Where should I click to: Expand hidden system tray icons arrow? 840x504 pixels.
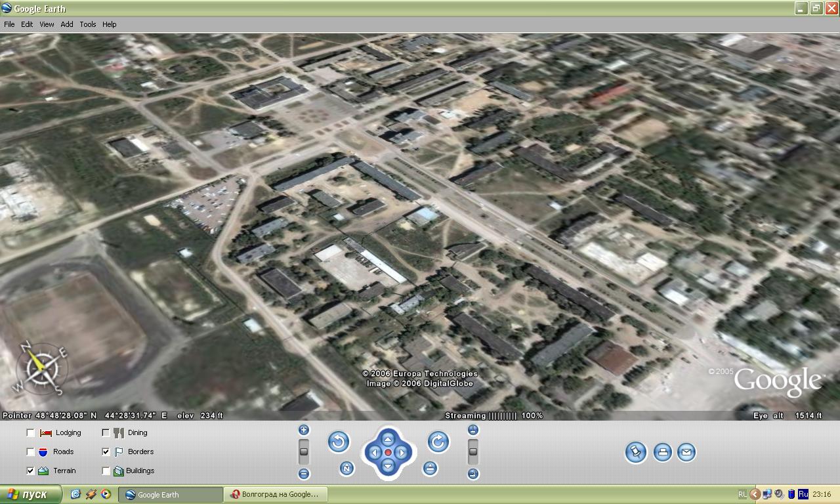pos(755,494)
